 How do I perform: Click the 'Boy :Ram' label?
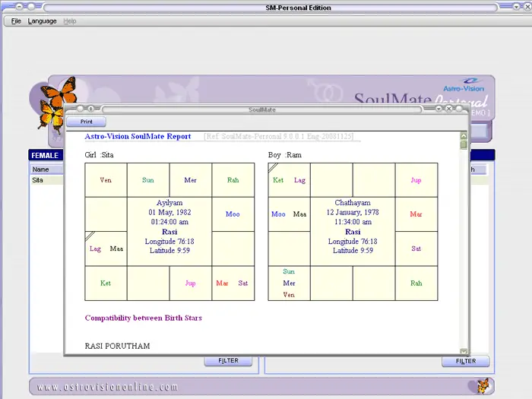coord(285,155)
